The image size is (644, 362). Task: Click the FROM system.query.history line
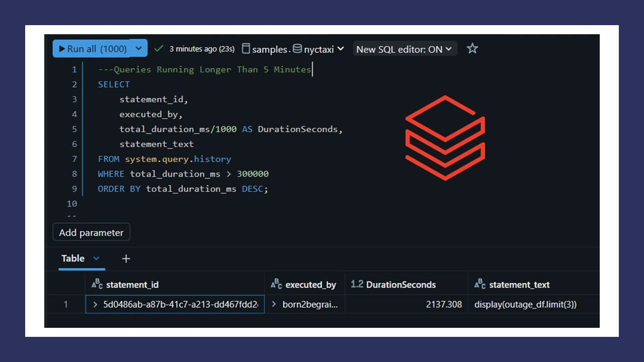click(x=165, y=159)
